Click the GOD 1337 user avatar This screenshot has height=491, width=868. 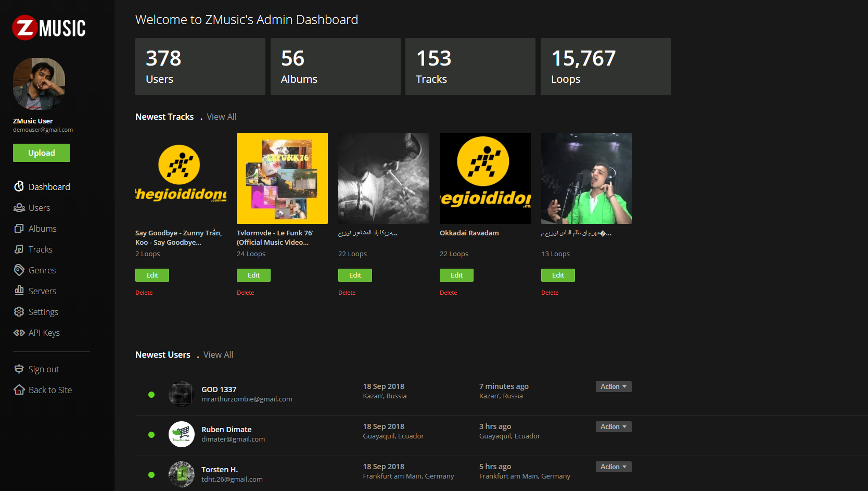(182, 394)
